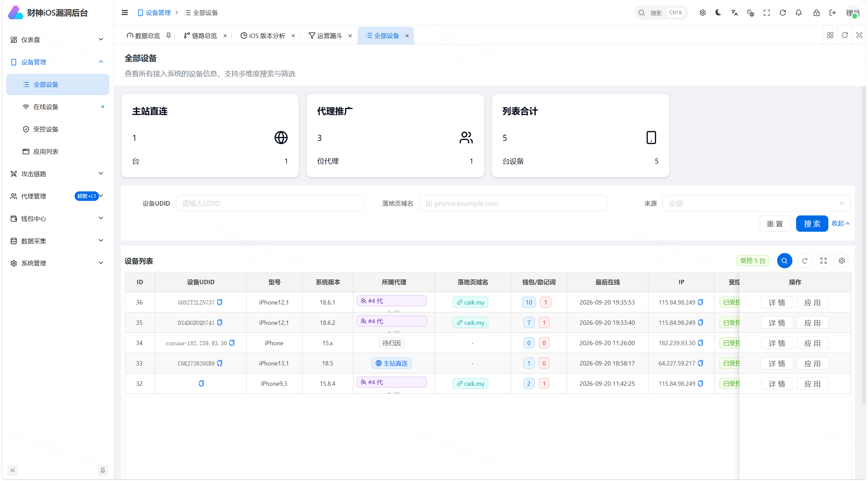This screenshot has width=868, height=481.
Task: Refresh the device list table
Action: tap(805, 261)
